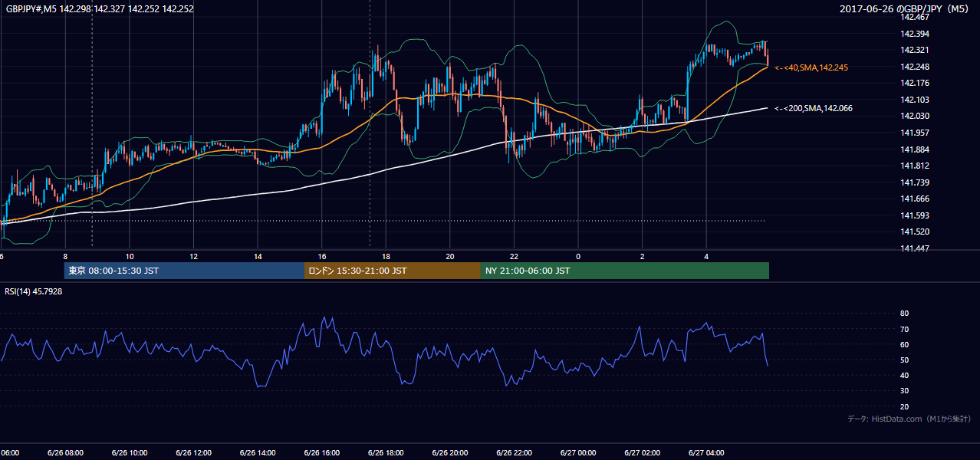
Task: Click the bottom time label 6/26 20:00
Action: 449,453
